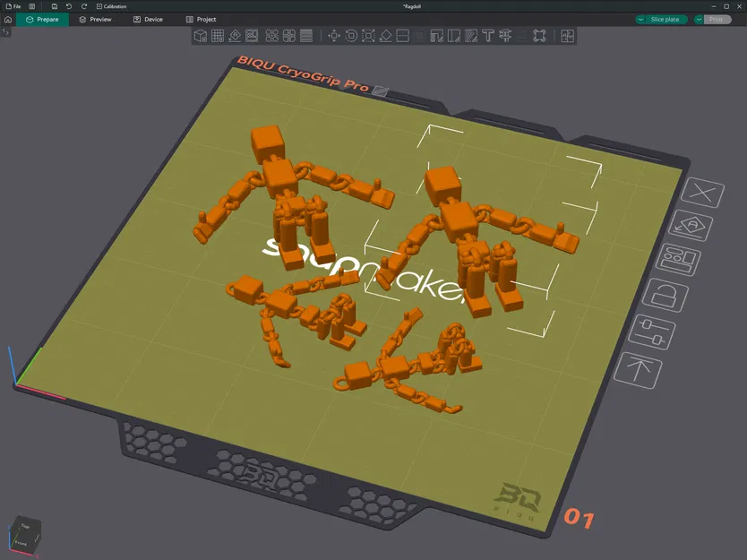Click the Slice plate button
The height and width of the screenshot is (560, 747).
665,20
